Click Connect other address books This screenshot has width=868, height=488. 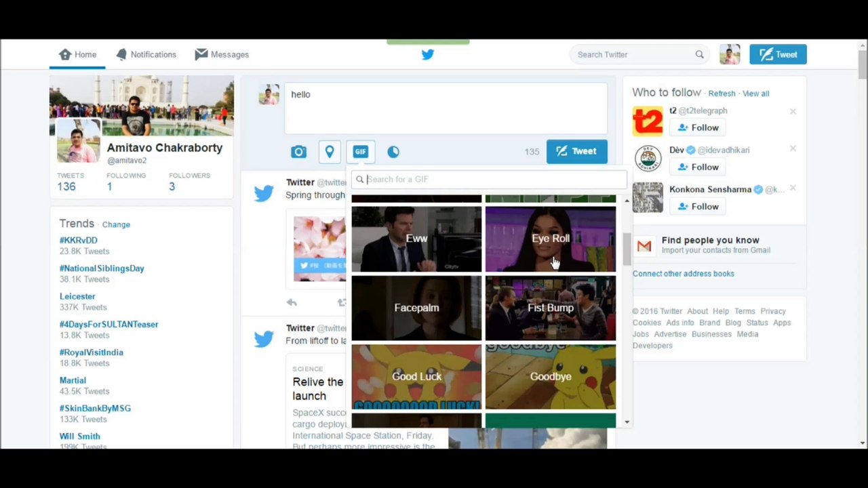683,274
